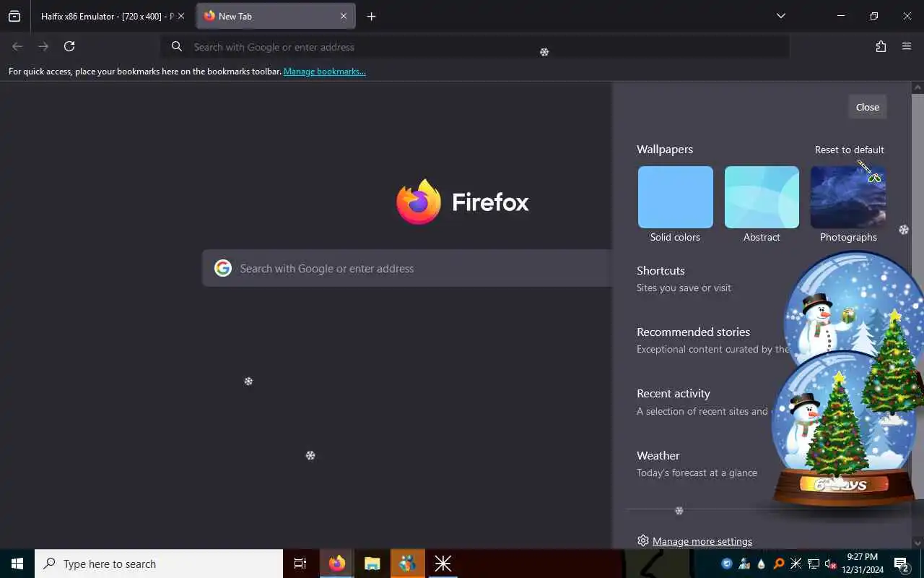The width and height of the screenshot is (924, 578).
Task: Click the panel scrollbar down arrow
Action: [x=918, y=543]
